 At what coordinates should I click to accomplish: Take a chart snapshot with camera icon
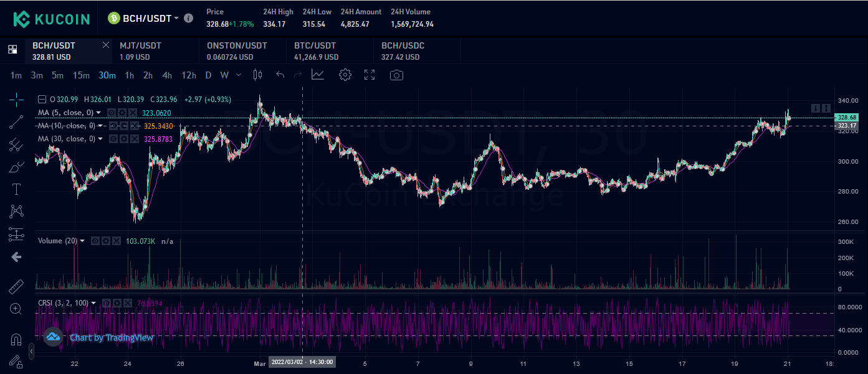click(396, 75)
